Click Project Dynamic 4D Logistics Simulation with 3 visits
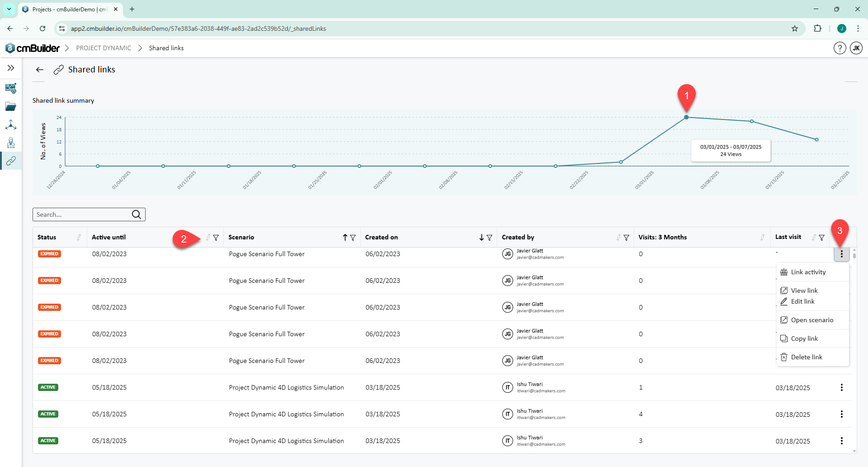 (x=287, y=441)
